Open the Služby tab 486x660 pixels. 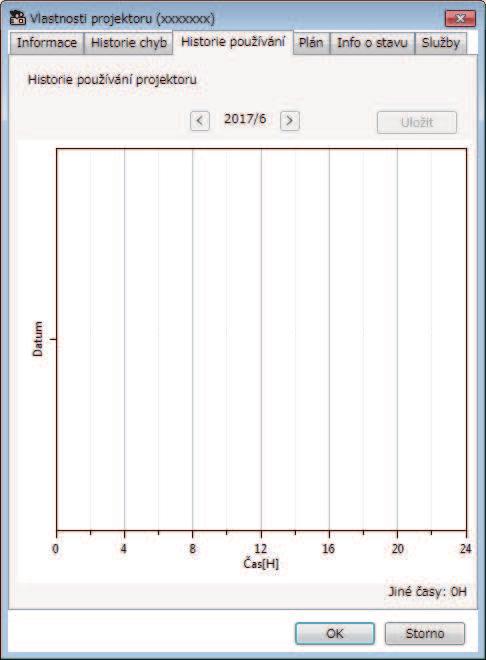(x=441, y=43)
